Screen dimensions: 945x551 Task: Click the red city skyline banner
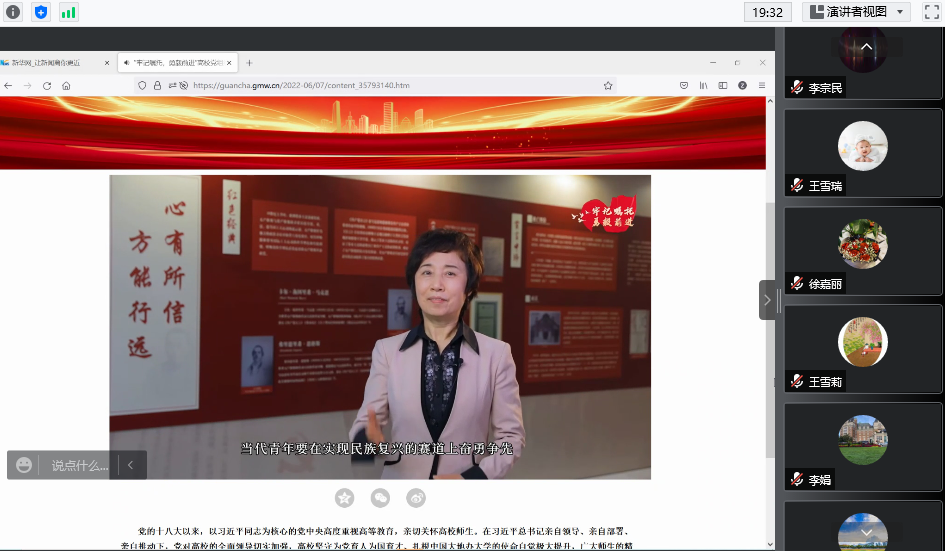click(x=383, y=133)
